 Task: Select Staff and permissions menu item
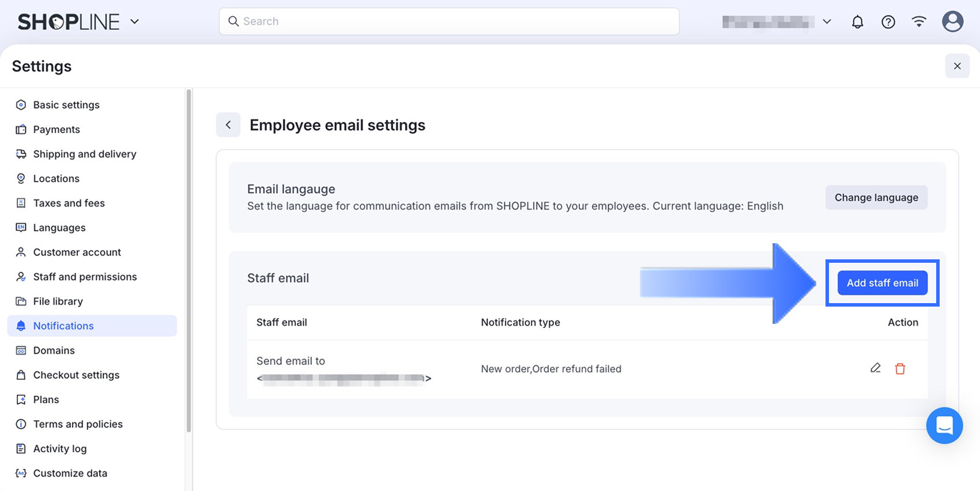click(x=85, y=277)
